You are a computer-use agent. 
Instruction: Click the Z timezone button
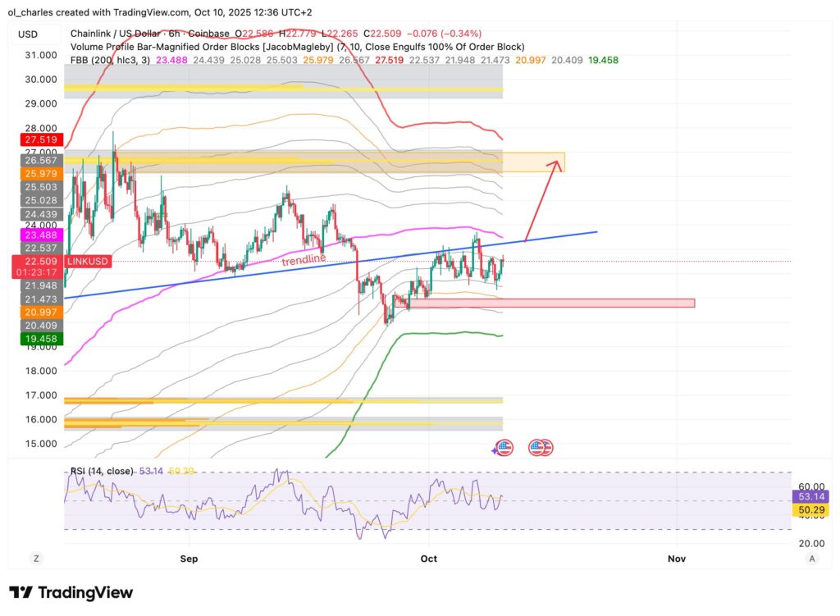pos(37,559)
